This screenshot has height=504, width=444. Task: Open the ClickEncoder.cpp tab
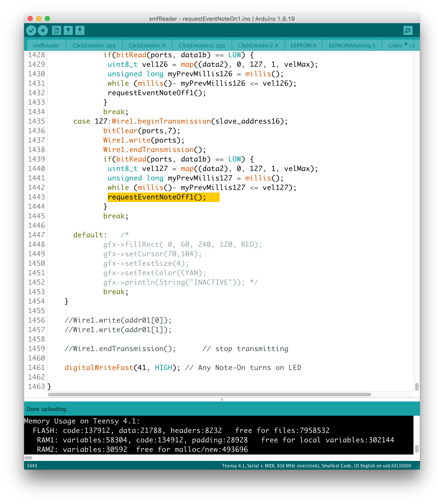pos(94,45)
